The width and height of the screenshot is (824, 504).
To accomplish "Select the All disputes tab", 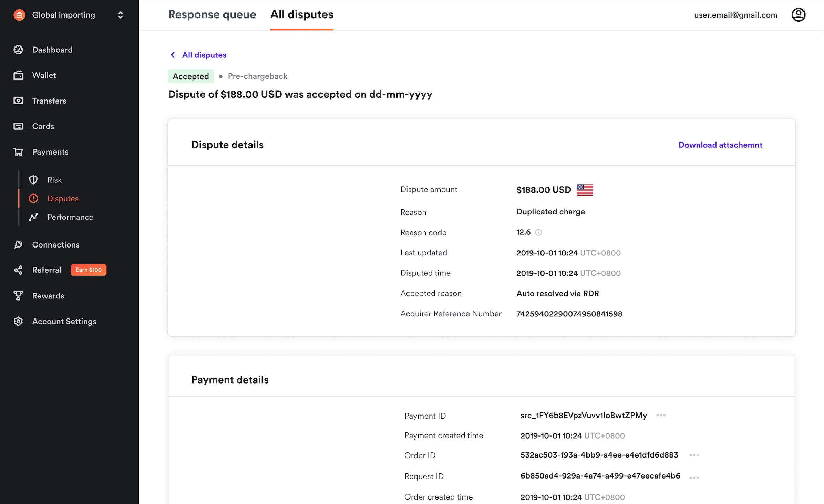I will pos(301,15).
